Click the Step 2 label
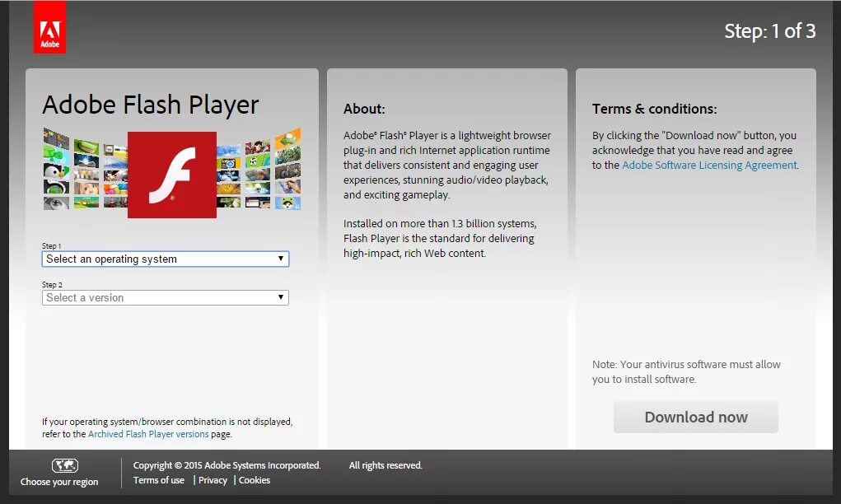Image resolution: width=841 pixels, height=504 pixels. tap(52, 285)
